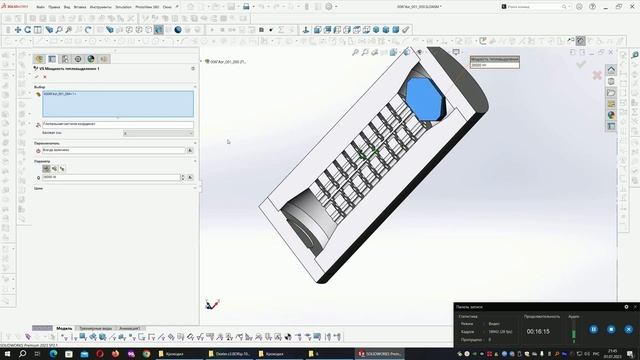The height and width of the screenshot is (360, 640).
Task: Click the toggle condition text field
Action: pyautogui.click(x=113, y=151)
